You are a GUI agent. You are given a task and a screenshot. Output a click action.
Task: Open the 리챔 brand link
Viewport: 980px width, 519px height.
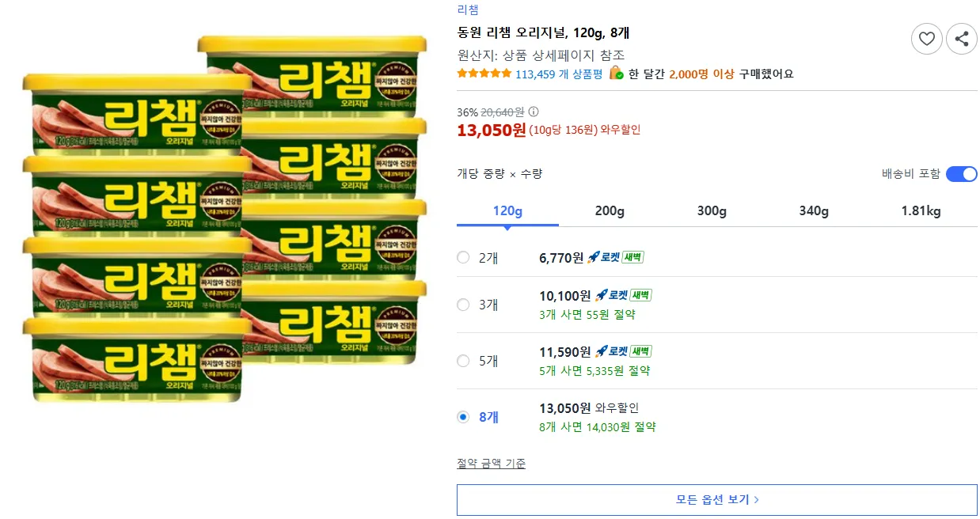tap(468, 9)
